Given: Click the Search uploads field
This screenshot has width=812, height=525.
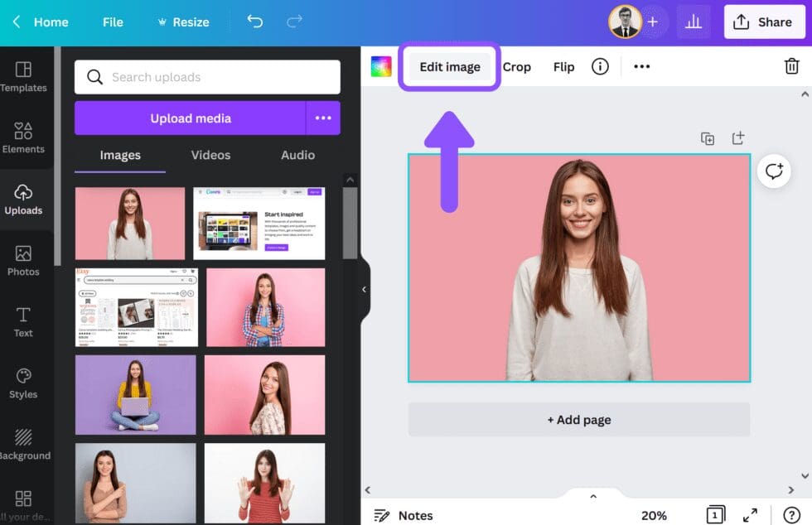Looking at the screenshot, I should pos(207,76).
